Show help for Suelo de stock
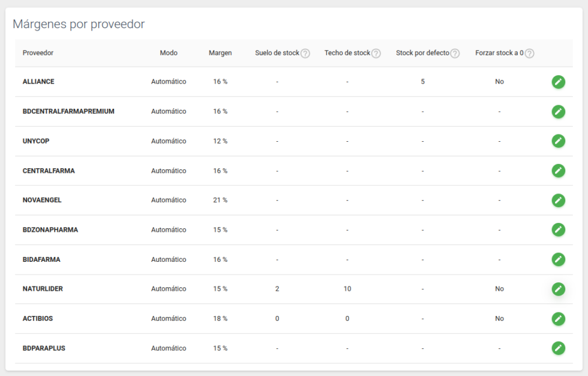 click(305, 53)
